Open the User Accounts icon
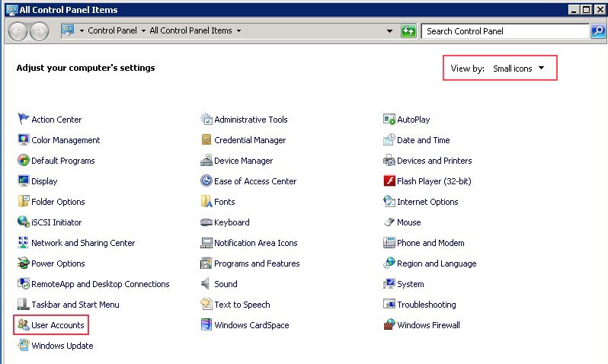Viewport: 608px width, 364px height. pyautogui.click(x=24, y=324)
